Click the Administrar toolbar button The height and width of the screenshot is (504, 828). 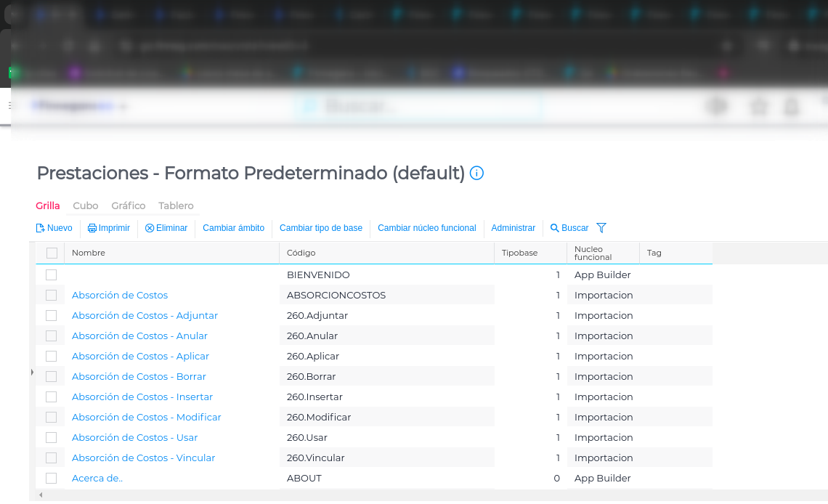click(x=513, y=228)
